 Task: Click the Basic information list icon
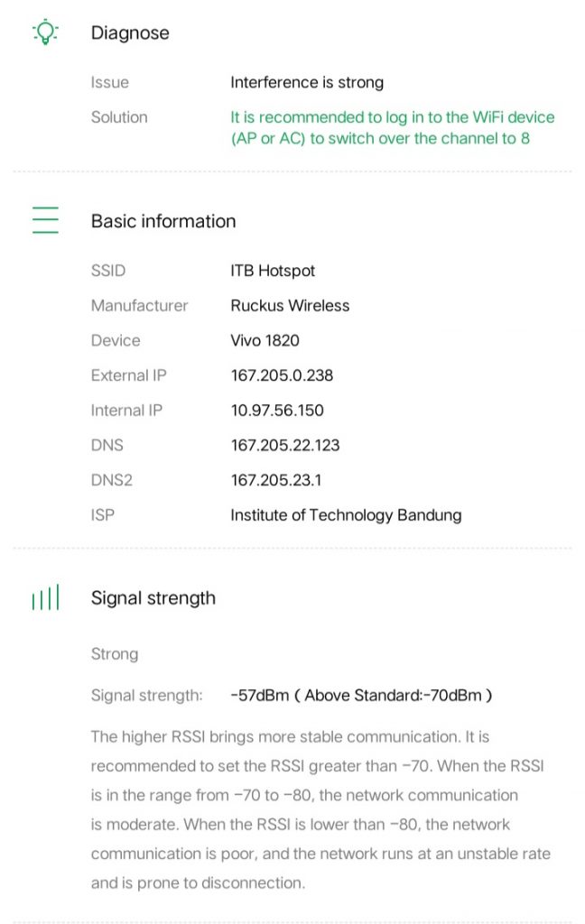(45, 221)
